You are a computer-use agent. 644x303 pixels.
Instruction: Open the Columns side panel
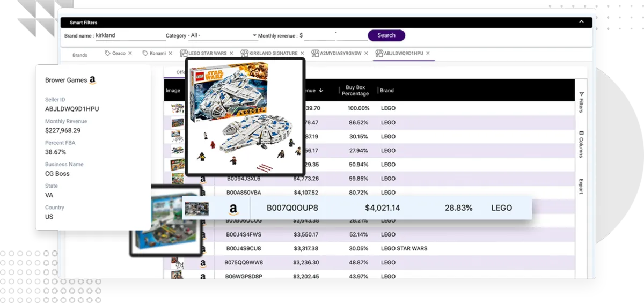click(x=581, y=144)
